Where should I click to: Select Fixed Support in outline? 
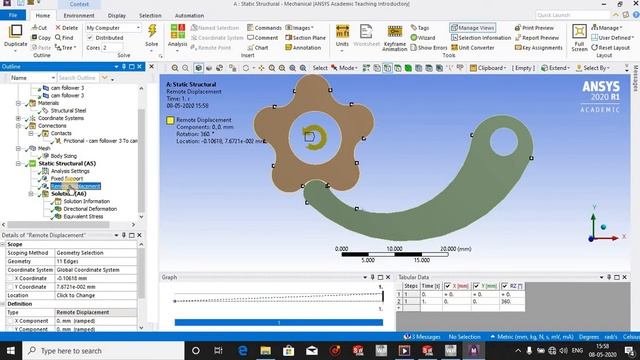click(67, 179)
